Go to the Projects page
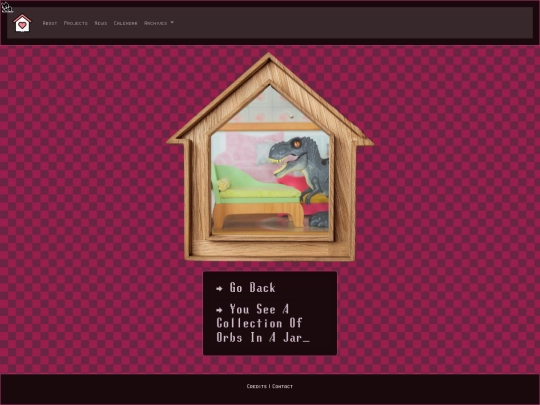540x405 pixels. tap(75, 23)
